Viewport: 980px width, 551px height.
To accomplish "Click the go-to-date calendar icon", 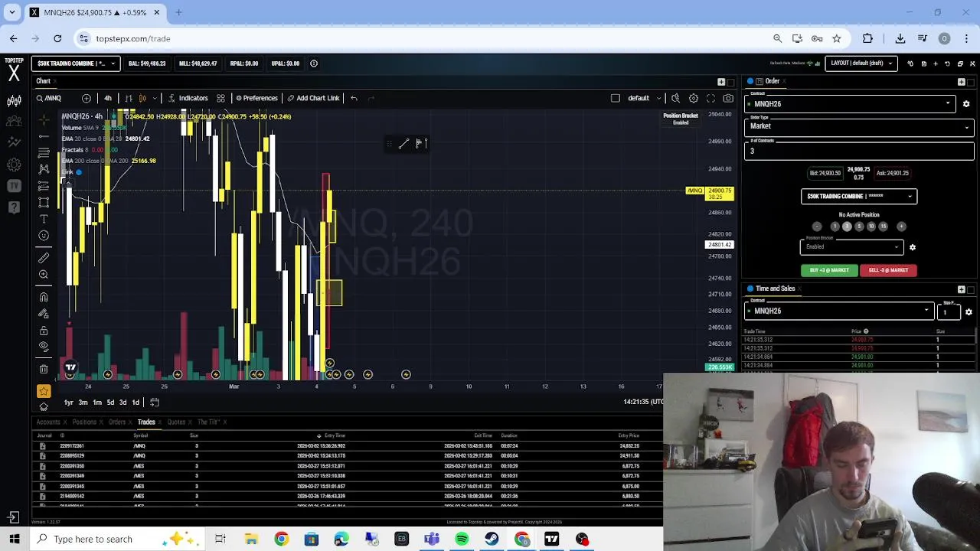I will tap(154, 403).
